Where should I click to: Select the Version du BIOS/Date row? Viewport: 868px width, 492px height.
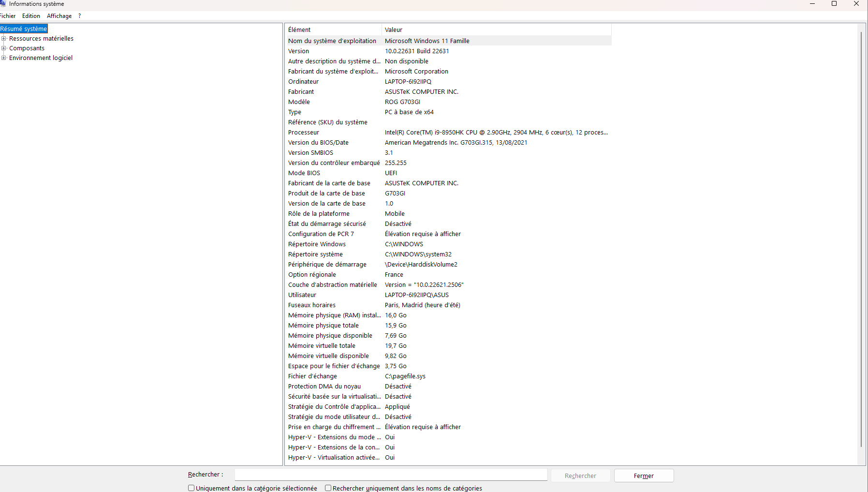pos(449,142)
